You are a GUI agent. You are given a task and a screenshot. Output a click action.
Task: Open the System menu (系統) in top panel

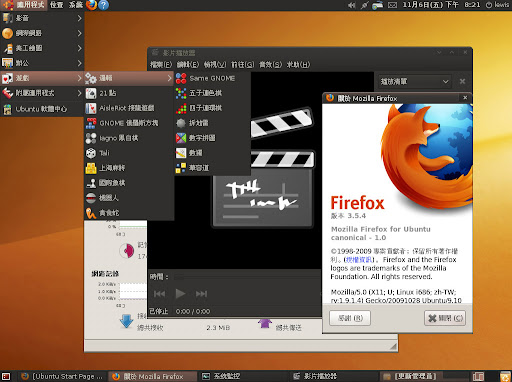tap(76, 5)
